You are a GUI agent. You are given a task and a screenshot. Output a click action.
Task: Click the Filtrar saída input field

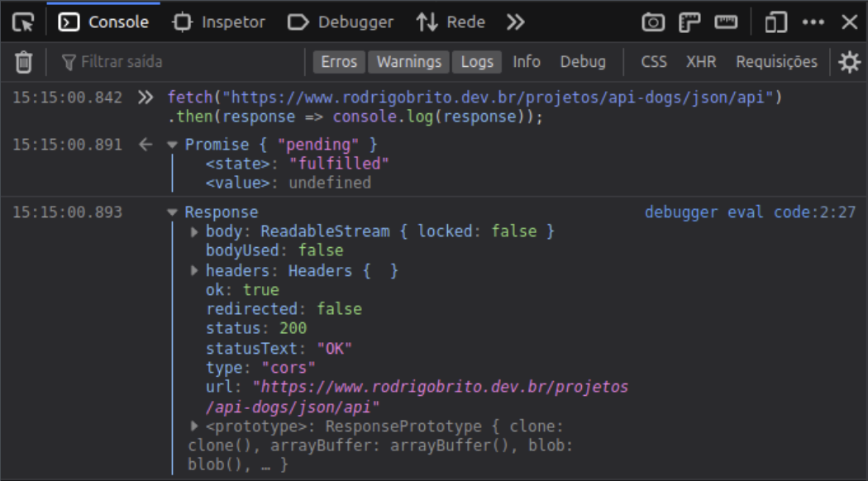click(x=182, y=62)
